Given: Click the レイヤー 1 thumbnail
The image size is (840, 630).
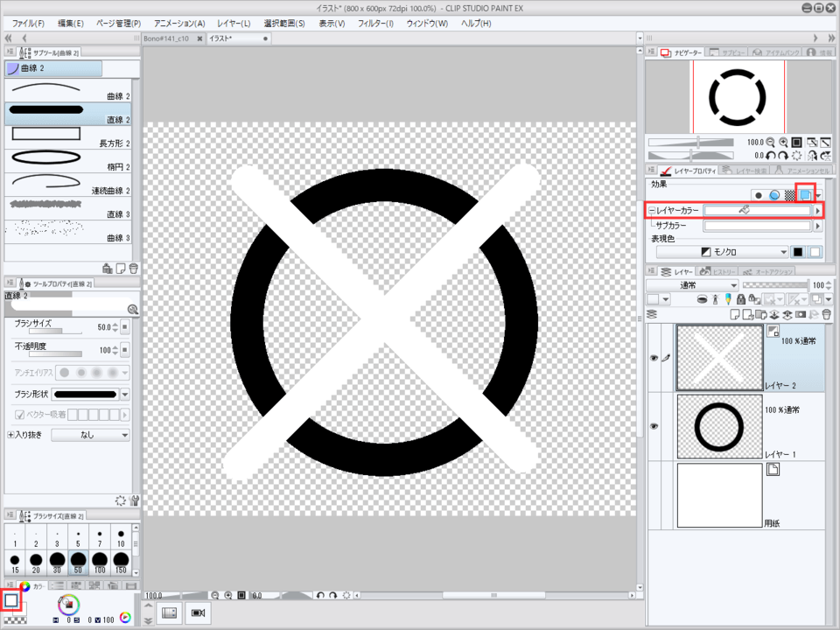Looking at the screenshot, I should point(719,426).
